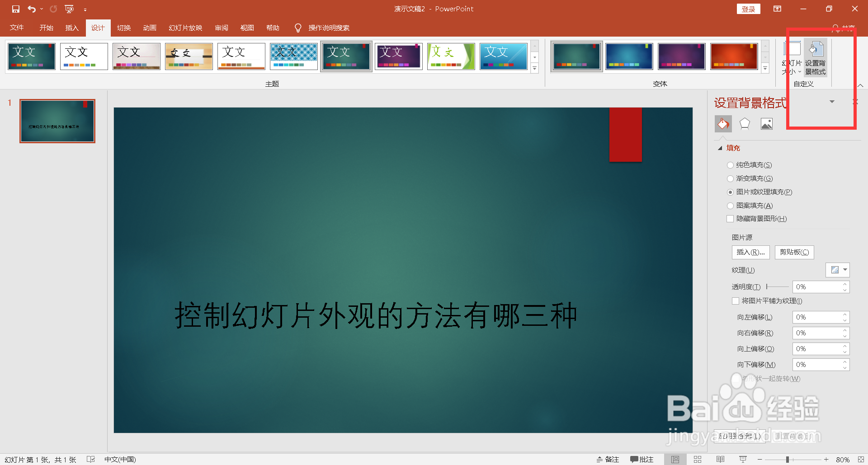Open 批注 comments from status bar
The width and height of the screenshot is (868, 465).
tap(642, 459)
